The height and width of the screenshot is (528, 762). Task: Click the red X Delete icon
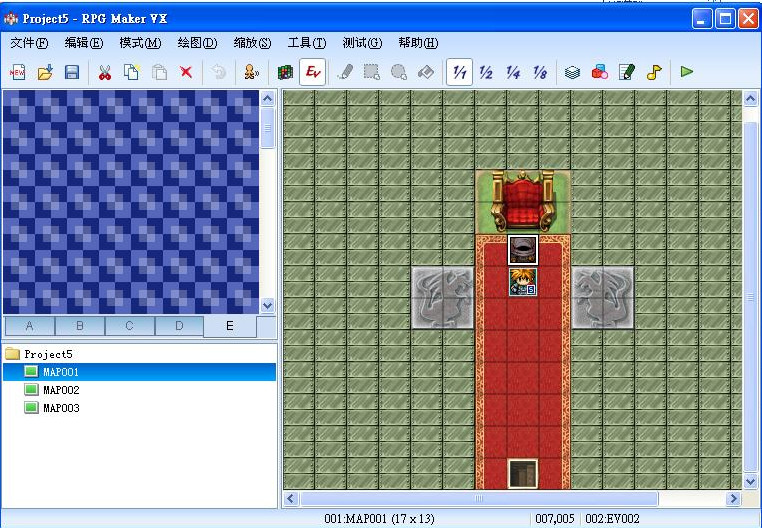186,72
